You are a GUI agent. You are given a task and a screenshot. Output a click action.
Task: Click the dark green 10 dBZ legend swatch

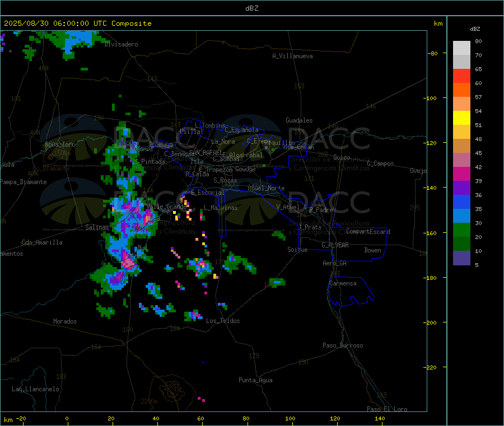(x=461, y=244)
